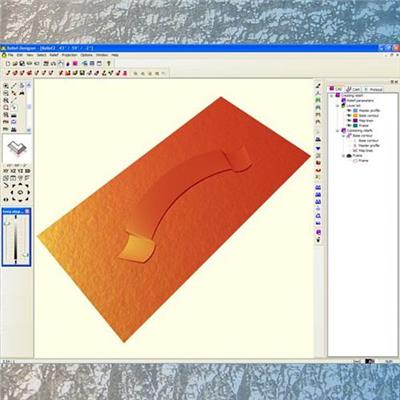Collapse the Layer list tree node

pyautogui.click(x=338, y=105)
